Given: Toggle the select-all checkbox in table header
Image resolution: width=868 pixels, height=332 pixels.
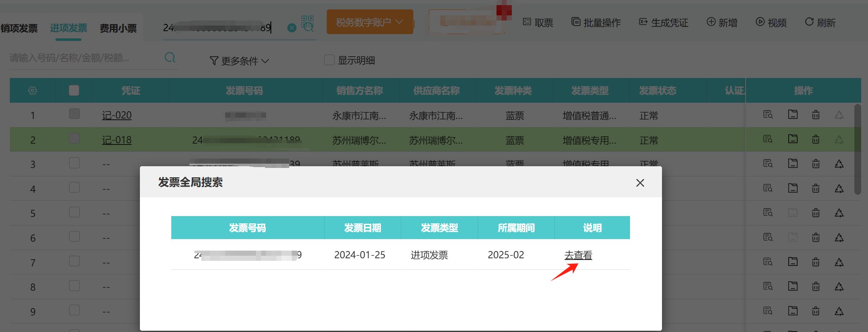Looking at the screenshot, I should click(x=74, y=90).
